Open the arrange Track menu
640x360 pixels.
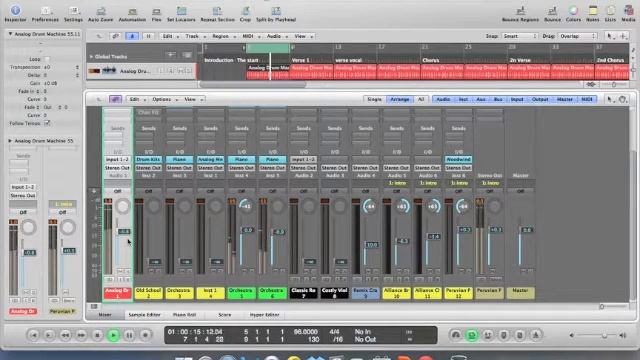coord(194,36)
